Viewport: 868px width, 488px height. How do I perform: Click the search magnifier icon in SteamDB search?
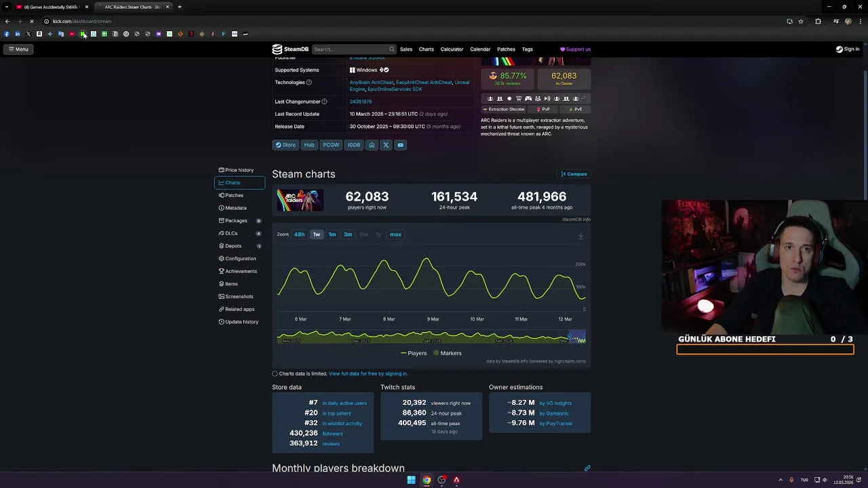coord(391,49)
